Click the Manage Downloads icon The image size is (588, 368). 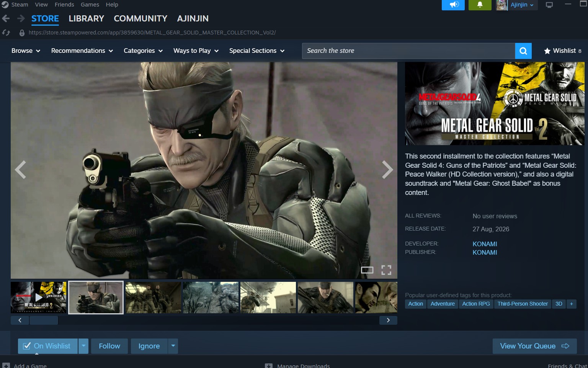click(x=269, y=366)
